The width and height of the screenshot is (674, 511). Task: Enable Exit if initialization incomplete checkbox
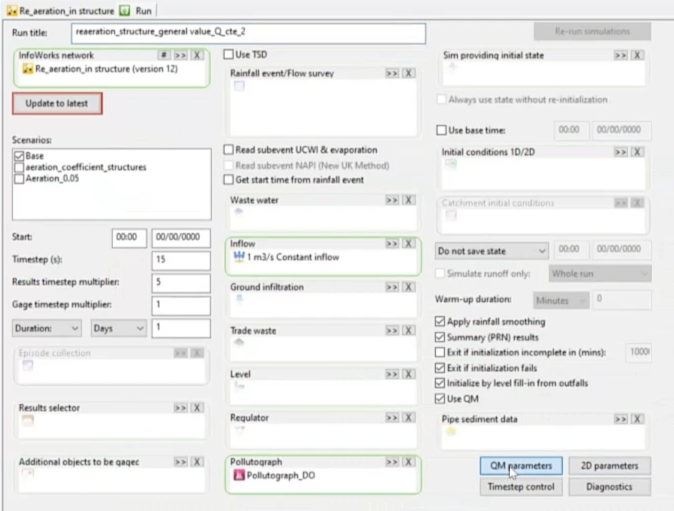[x=440, y=352]
